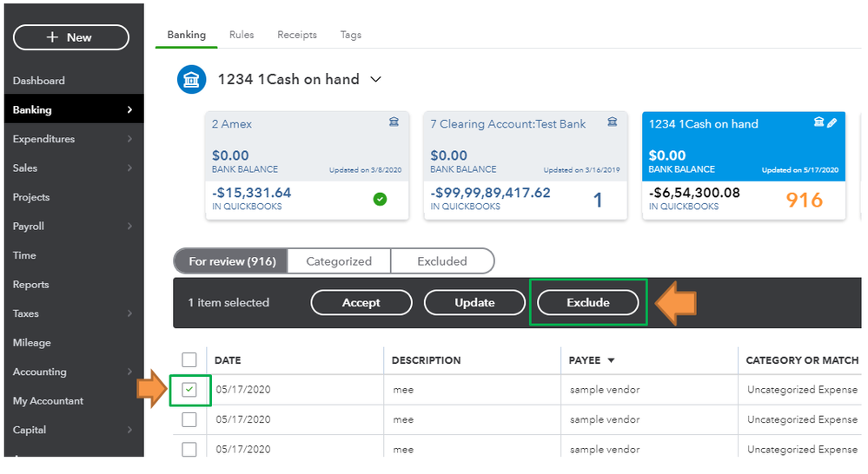The image size is (868, 474).
Task: Expand the Taxes submenu chevron
Action: point(129,313)
